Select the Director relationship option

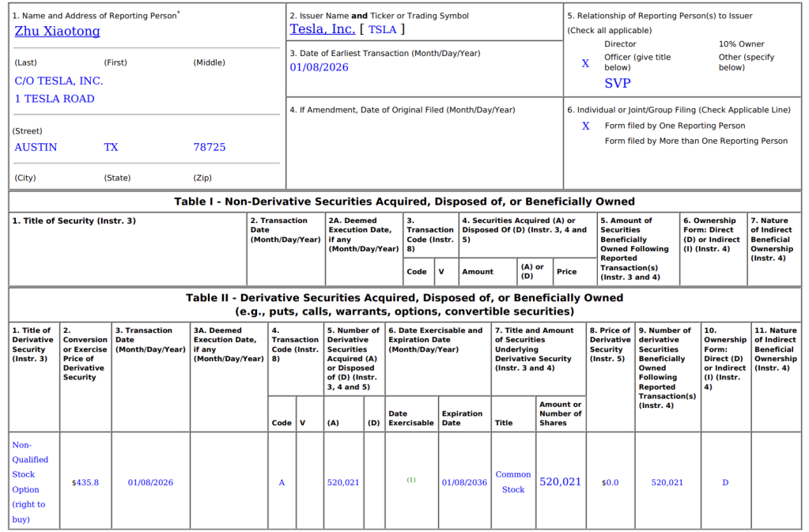(620, 44)
